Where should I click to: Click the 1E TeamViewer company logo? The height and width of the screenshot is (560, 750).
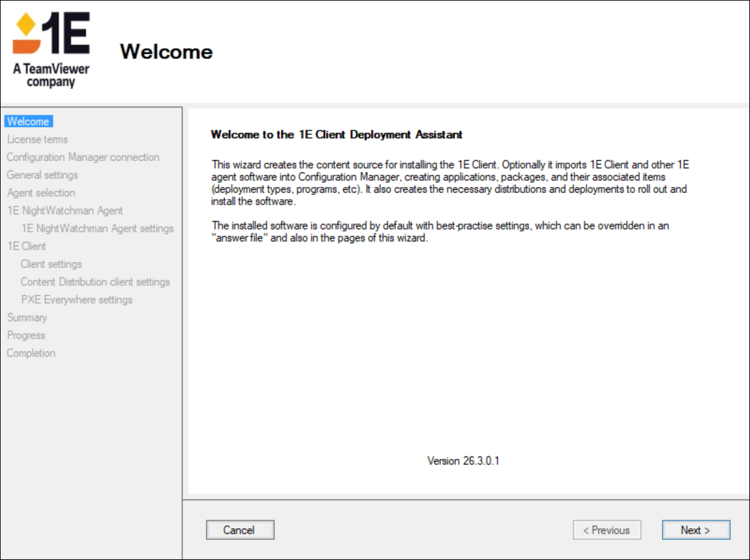tap(51, 50)
